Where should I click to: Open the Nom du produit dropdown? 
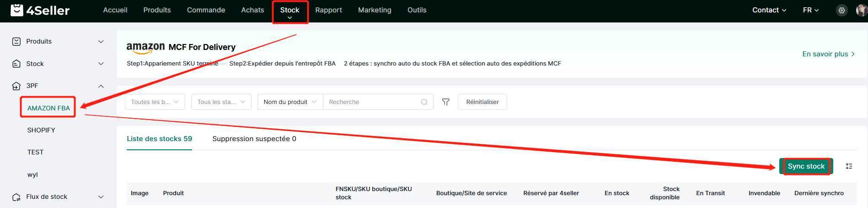290,102
